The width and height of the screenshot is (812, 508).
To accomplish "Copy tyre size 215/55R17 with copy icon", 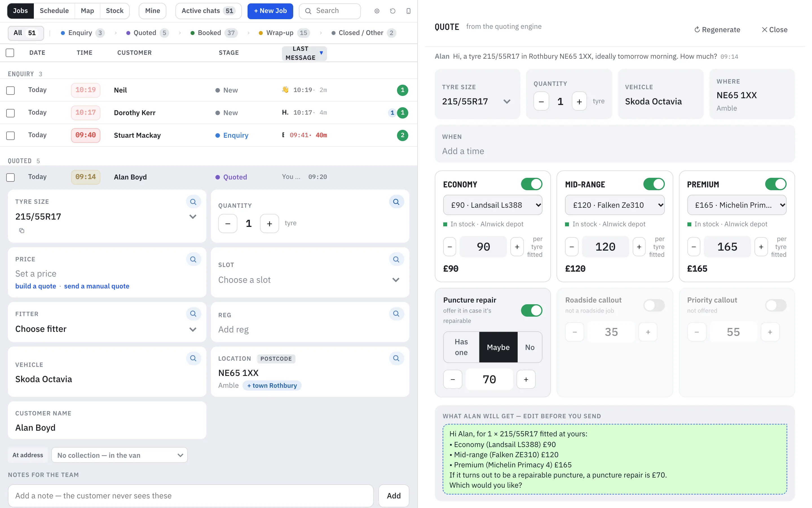I will 21,231.
